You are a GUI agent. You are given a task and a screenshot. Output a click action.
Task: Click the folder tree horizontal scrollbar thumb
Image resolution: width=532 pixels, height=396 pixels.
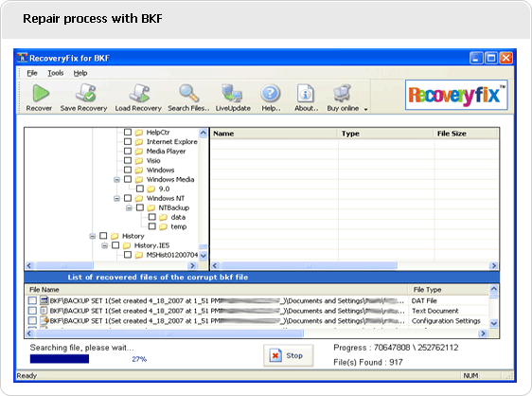[x=64, y=265]
